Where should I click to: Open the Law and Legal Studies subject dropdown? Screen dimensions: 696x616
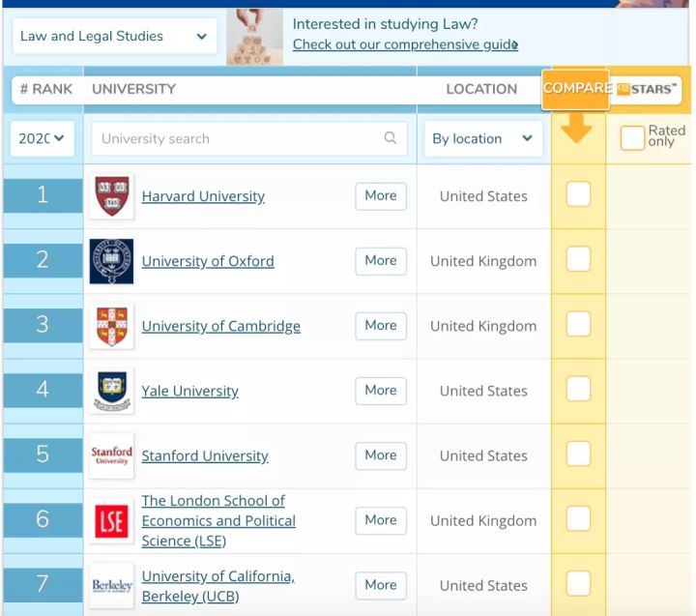114,36
